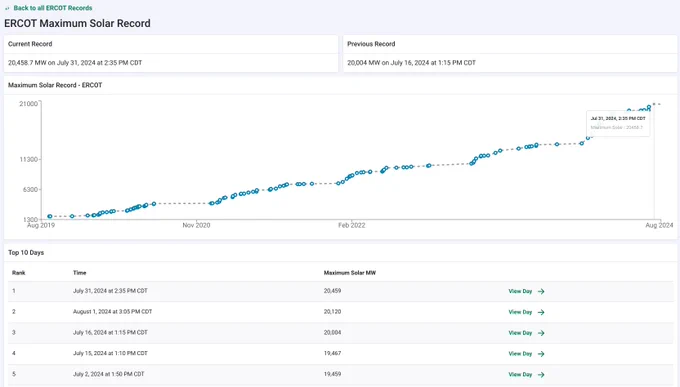Click the Maximum Solar Record - ERCOT chart title
Screen dimensions: 680x387
[x=55, y=85]
